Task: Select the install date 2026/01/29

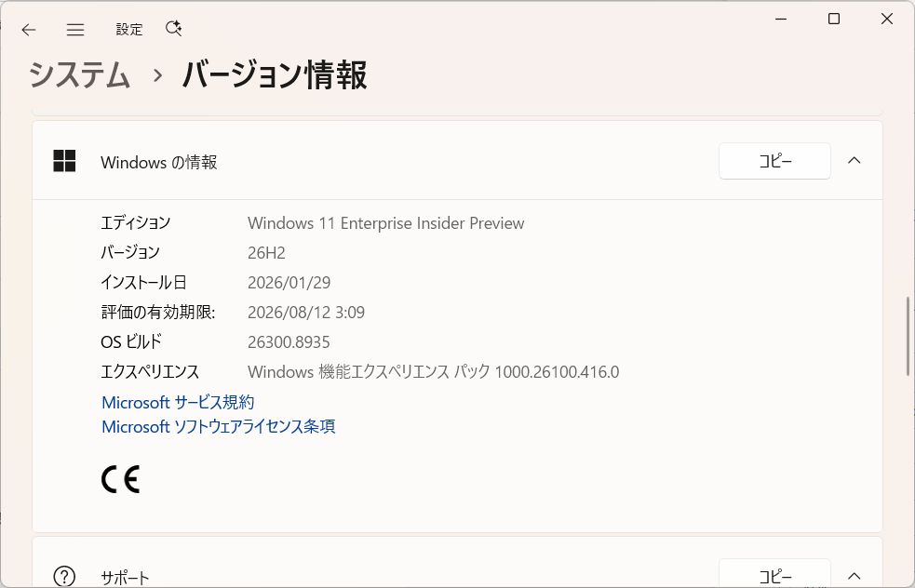Action: [289, 283]
